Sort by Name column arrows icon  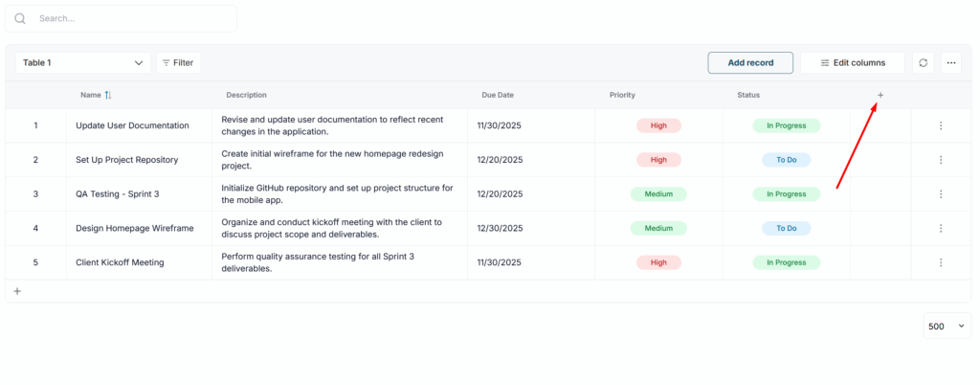pyautogui.click(x=108, y=95)
